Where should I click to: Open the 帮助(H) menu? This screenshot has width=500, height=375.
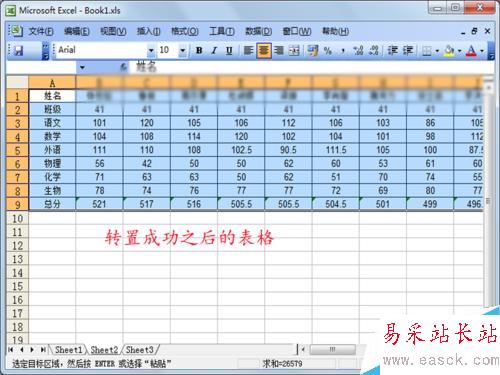335,31
